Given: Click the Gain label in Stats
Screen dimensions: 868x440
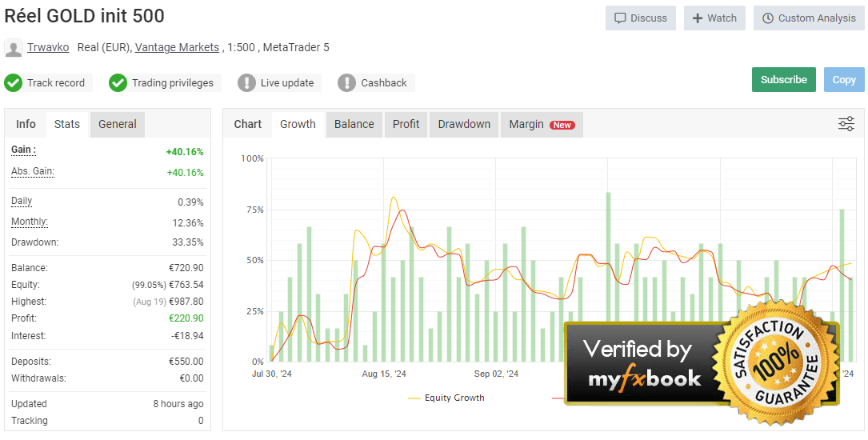Looking at the screenshot, I should pyautogui.click(x=23, y=150).
